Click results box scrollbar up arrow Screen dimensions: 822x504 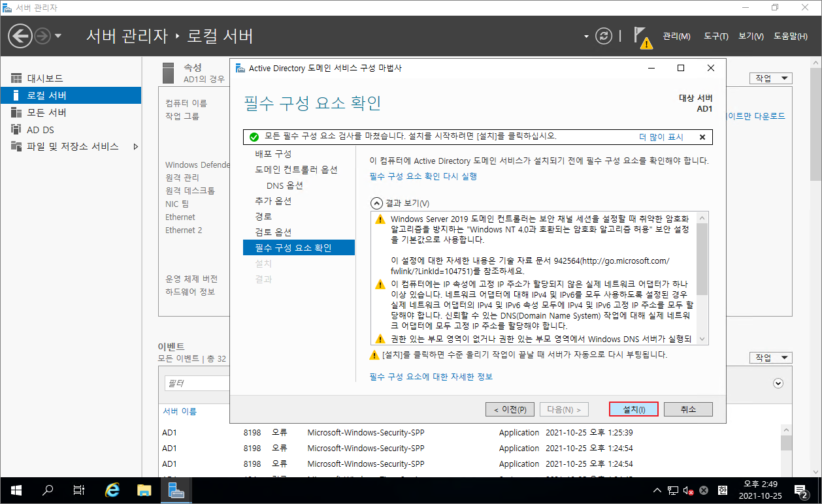pyautogui.click(x=702, y=217)
